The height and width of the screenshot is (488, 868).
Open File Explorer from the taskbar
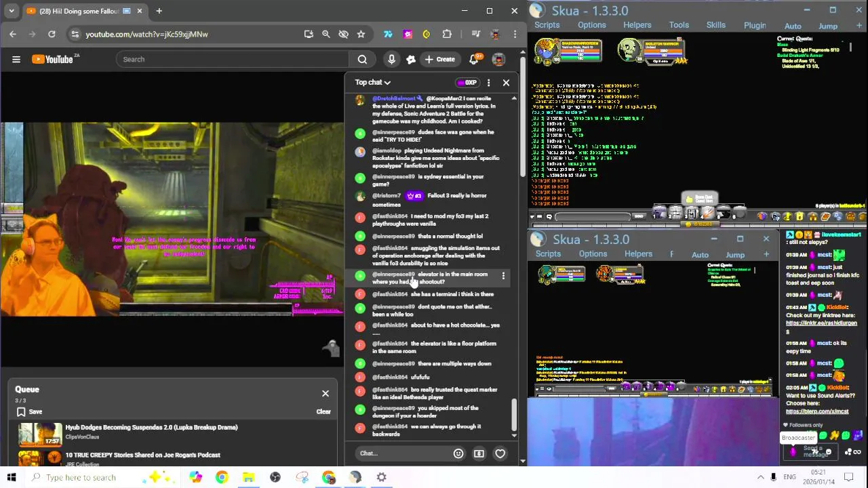point(248,477)
